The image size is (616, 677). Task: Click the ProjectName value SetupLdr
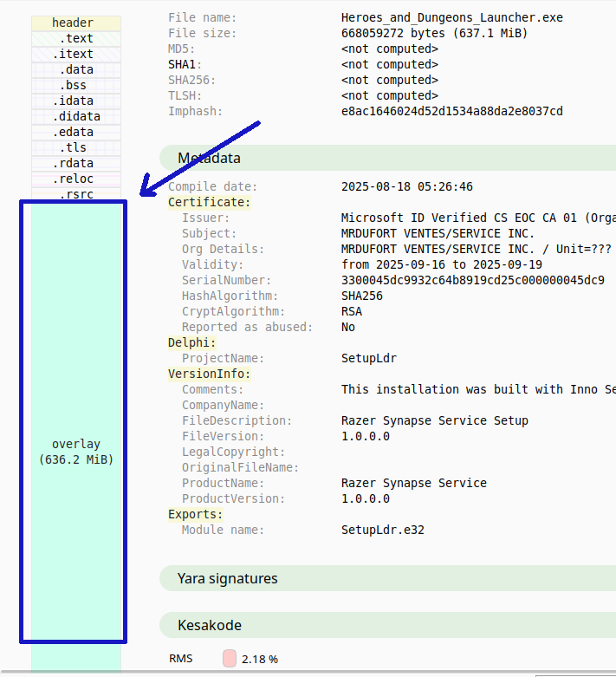tap(369, 358)
